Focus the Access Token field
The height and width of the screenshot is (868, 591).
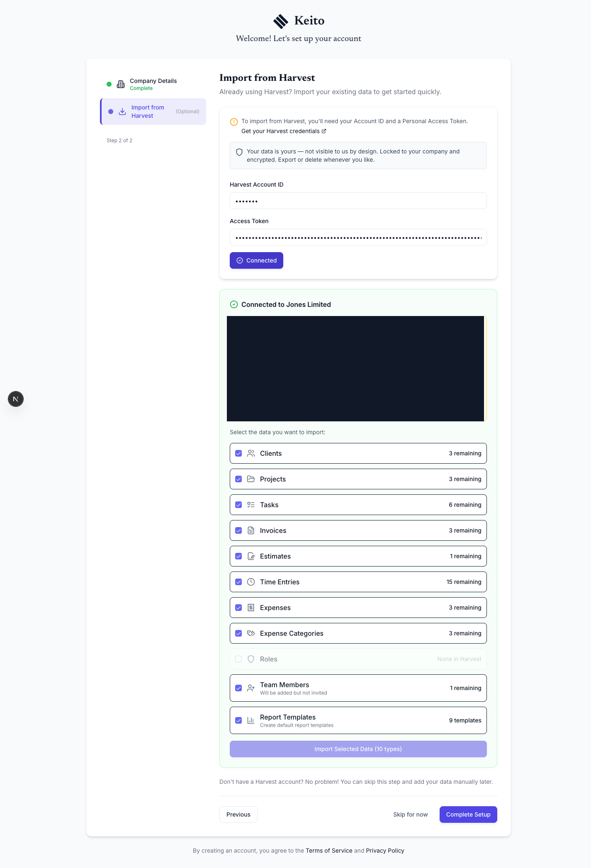pyautogui.click(x=358, y=237)
